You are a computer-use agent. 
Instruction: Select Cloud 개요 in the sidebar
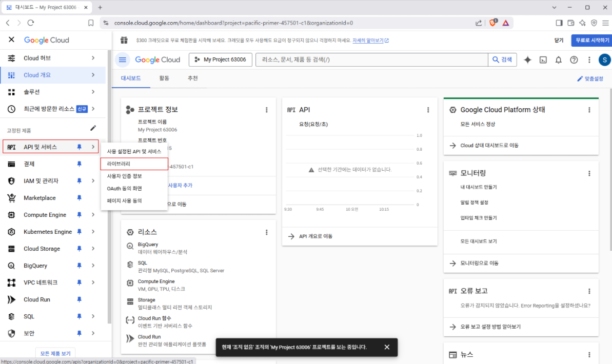(53, 75)
